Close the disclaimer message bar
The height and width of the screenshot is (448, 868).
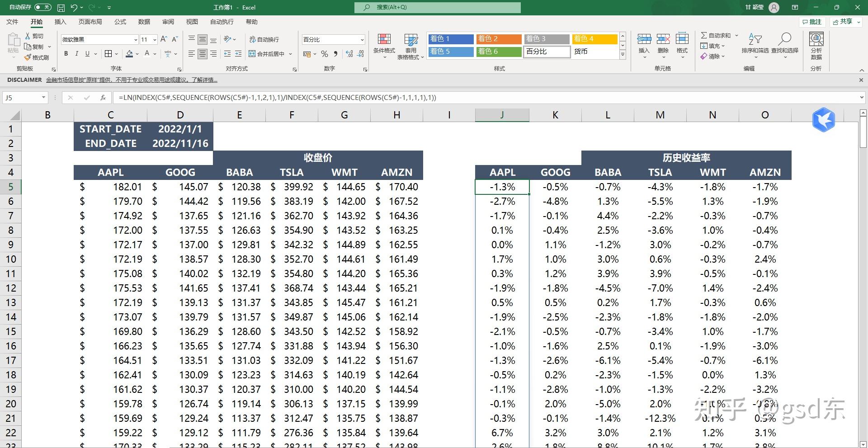(x=861, y=80)
